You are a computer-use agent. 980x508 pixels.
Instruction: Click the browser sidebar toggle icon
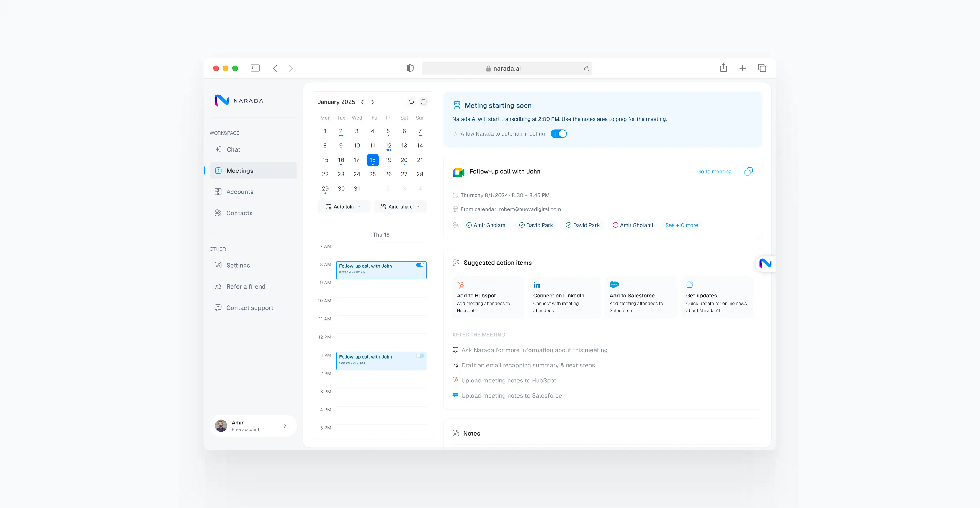(x=255, y=68)
